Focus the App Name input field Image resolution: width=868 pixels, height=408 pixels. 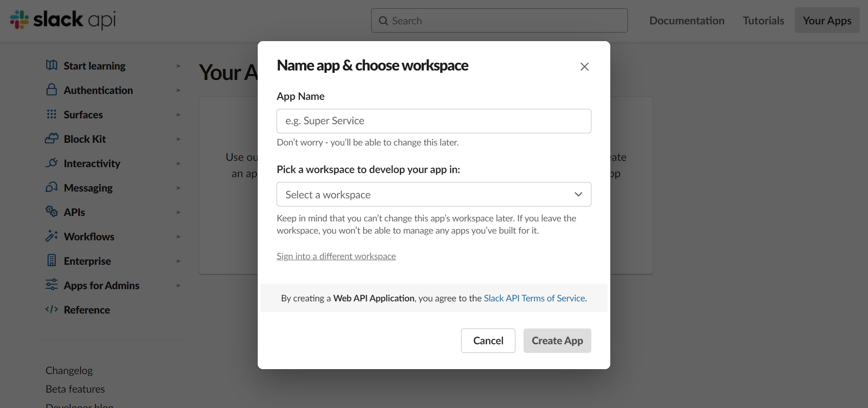coord(434,121)
